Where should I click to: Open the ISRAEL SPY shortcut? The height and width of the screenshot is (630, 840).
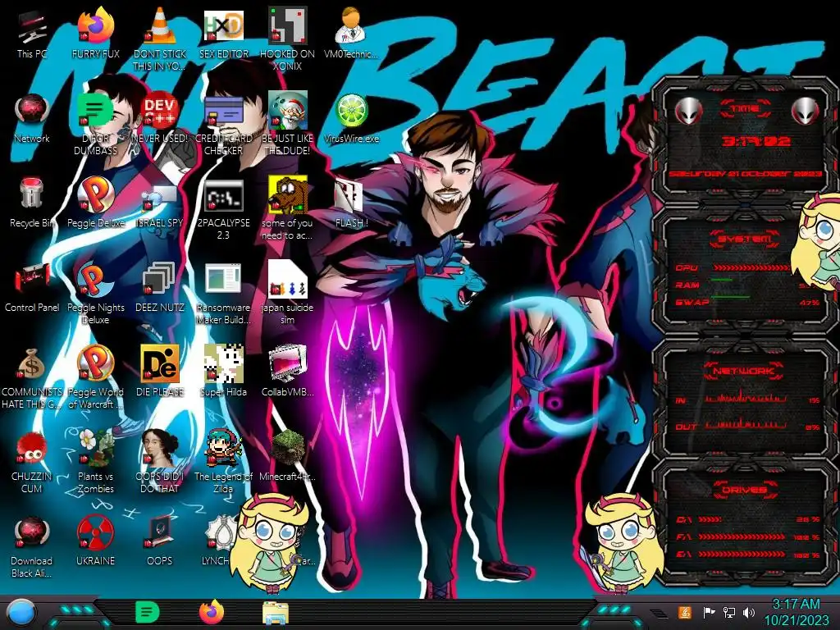click(x=160, y=197)
